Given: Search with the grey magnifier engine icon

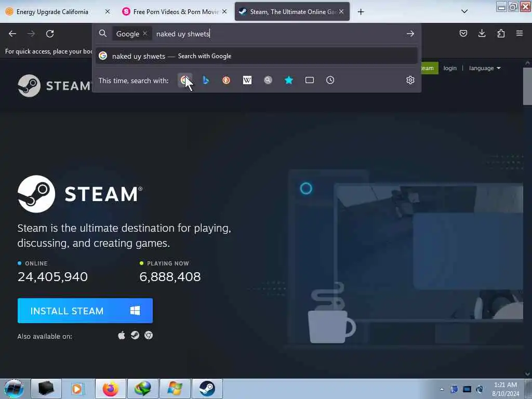Looking at the screenshot, I should (268, 80).
